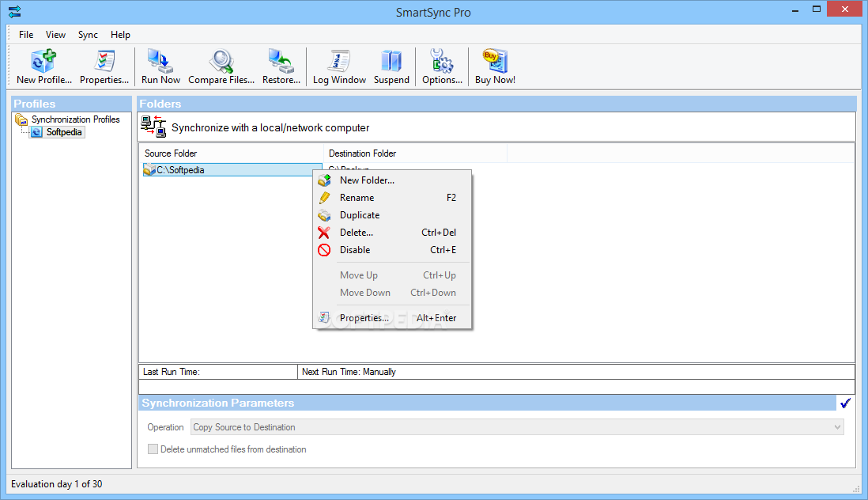Open the Help menu
The image size is (868, 500).
[120, 34]
